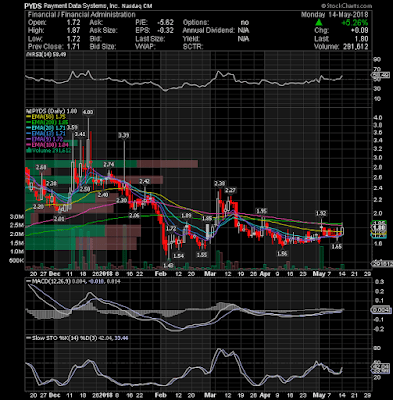
Task: Click the Volume legend entry text
Action: (x=50, y=151)
